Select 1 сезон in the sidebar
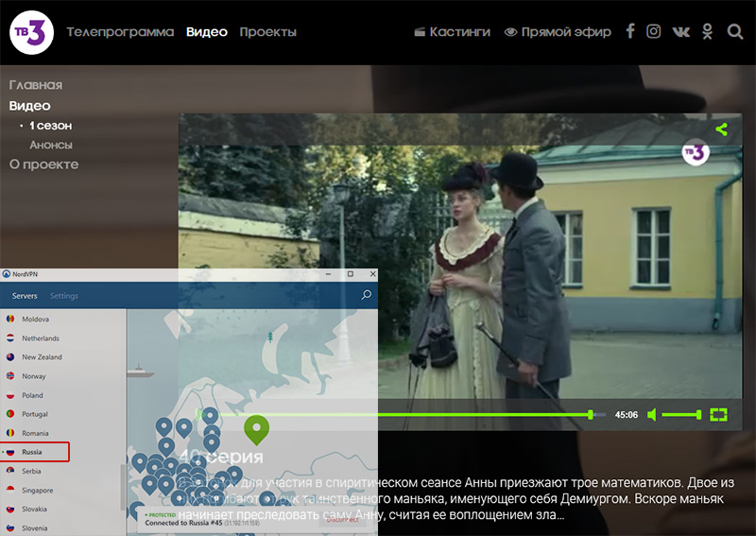The width and height of the screenshot is (756, 536). pos(51,126)
